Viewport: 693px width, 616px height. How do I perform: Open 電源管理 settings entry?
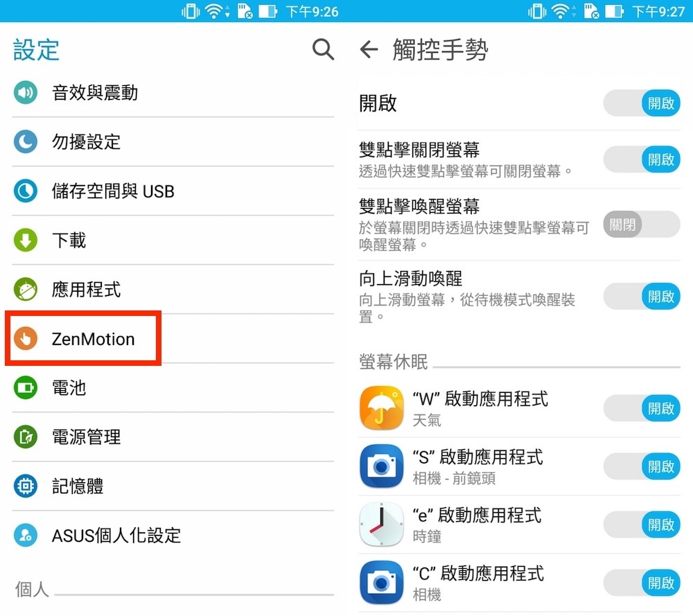173,437
